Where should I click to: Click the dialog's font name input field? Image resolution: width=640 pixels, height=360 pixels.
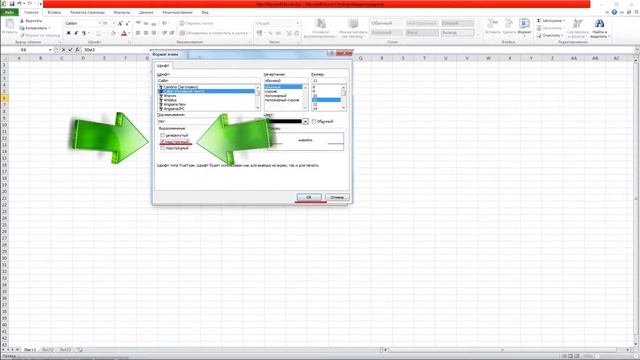pyautogui.click(x=209, y=81)
